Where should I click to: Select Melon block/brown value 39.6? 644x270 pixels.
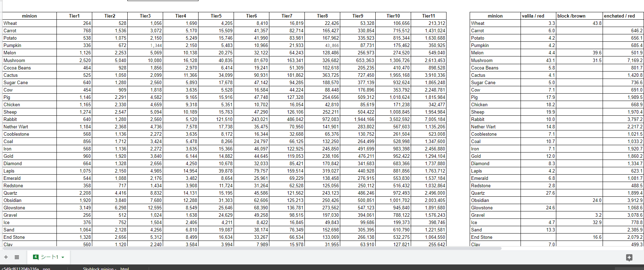(579, 53)
